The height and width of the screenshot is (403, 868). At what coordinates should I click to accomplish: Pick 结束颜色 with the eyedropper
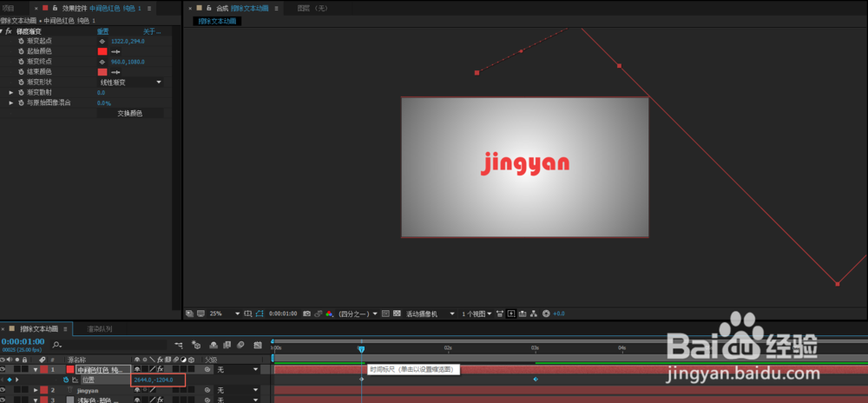115,72
